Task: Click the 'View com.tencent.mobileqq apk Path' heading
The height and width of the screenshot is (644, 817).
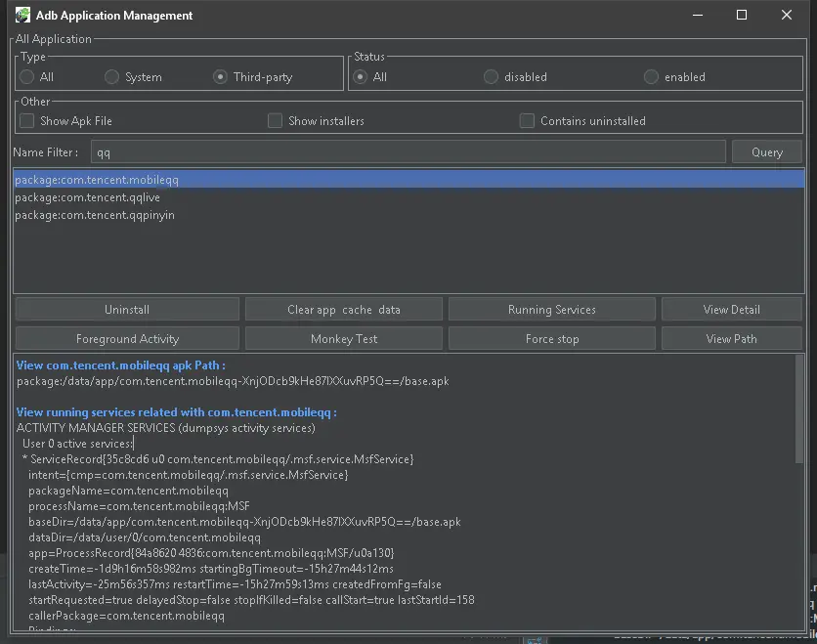Action: (x=121, y=365)
